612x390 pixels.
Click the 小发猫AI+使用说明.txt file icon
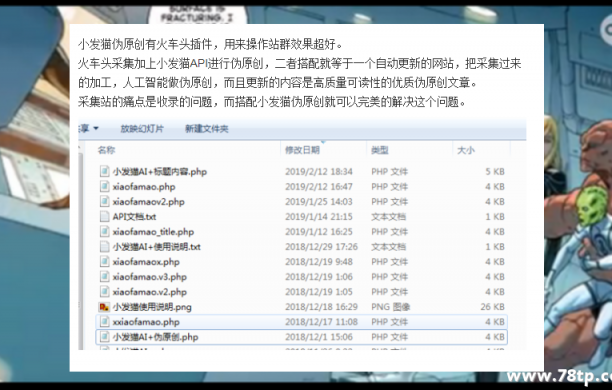(104, 247)
